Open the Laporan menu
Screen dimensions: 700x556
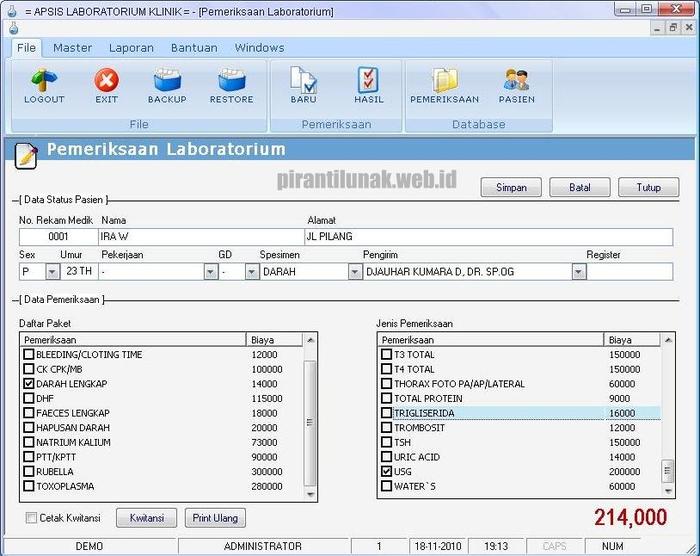pos(130,47)
